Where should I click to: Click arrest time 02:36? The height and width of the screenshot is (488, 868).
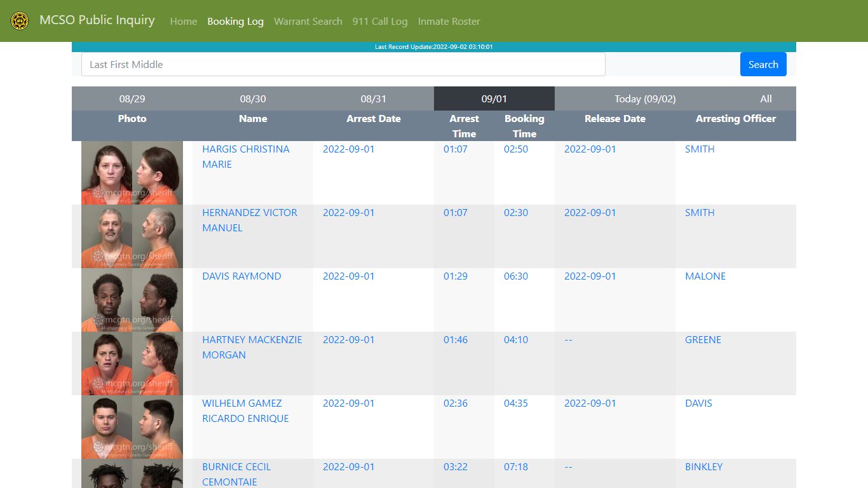pyautogui.click(x=456, y=403)
